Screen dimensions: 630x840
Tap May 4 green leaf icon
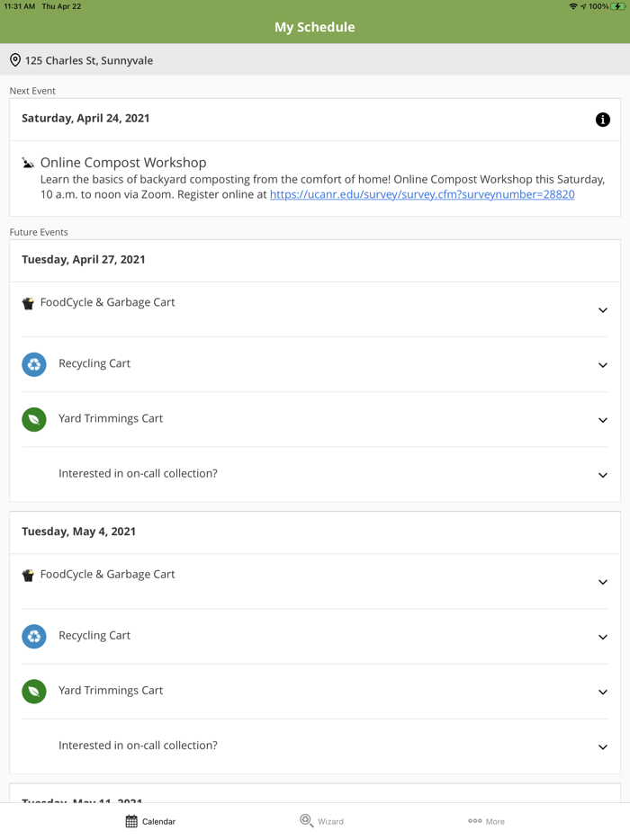(x=34, y=692)
